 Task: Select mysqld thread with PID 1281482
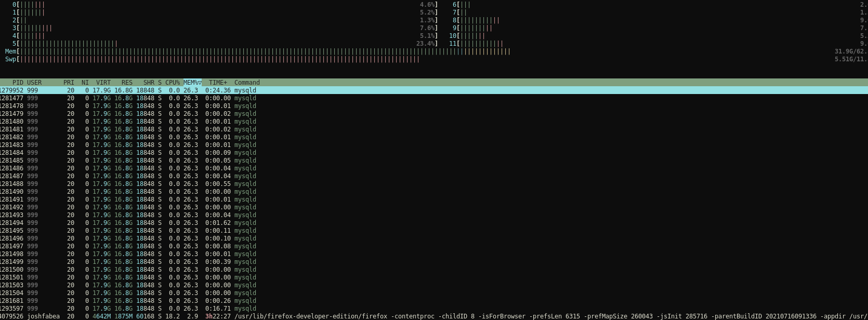(434, 137)
